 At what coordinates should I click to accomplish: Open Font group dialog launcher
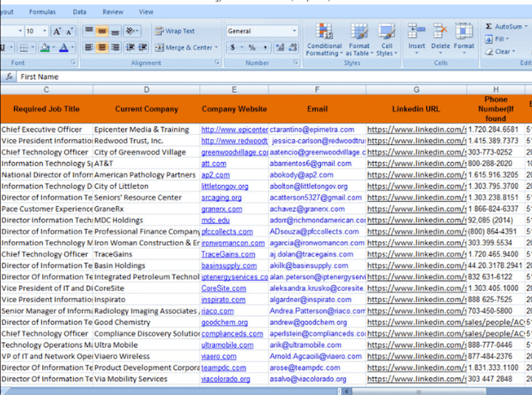[x=72, y=62]
